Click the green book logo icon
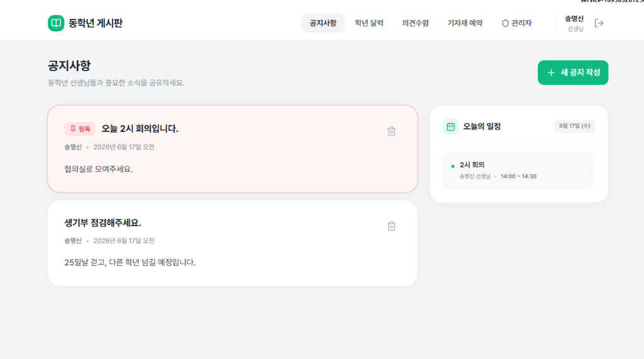 56,23
